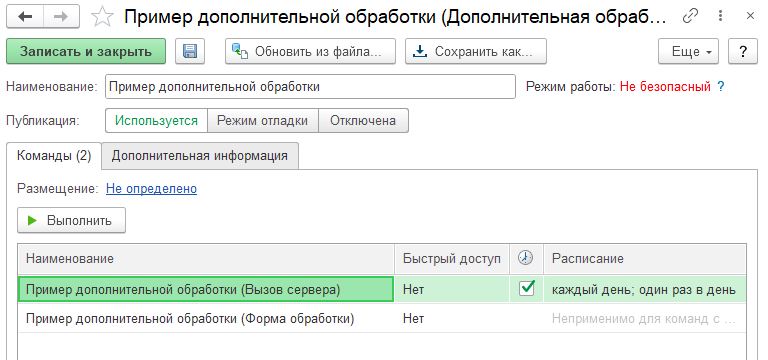This screenshot has height=360, width=768.
Task: Set publication to Используется
Action: click(156, 120)
